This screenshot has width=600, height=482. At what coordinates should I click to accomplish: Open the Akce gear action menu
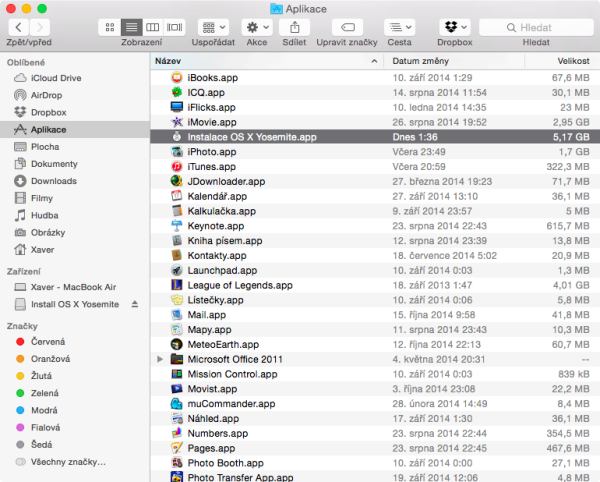pyautogui.click(x=256, y=26)
